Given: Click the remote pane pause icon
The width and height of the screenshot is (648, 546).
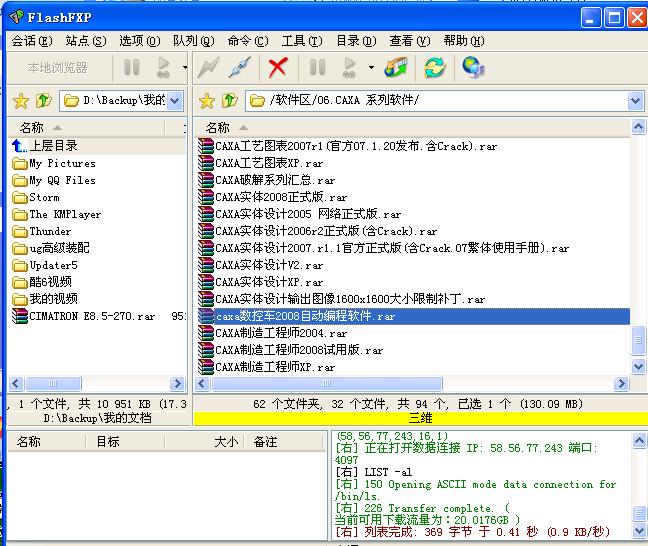Looking at the screenshot, I should pyautogui.click(x=317, y=67).
